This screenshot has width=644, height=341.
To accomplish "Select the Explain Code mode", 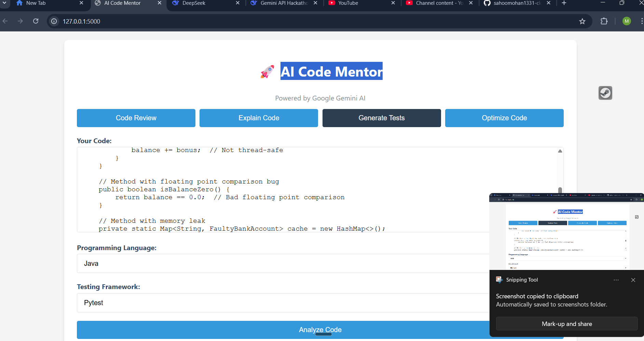I will 259,118.
